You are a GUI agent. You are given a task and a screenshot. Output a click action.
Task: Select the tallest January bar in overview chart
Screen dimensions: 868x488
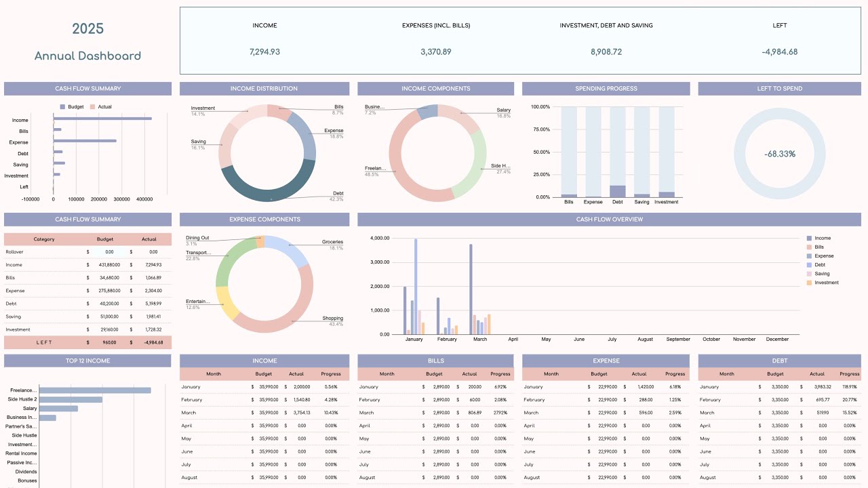(x=416, y=287)
